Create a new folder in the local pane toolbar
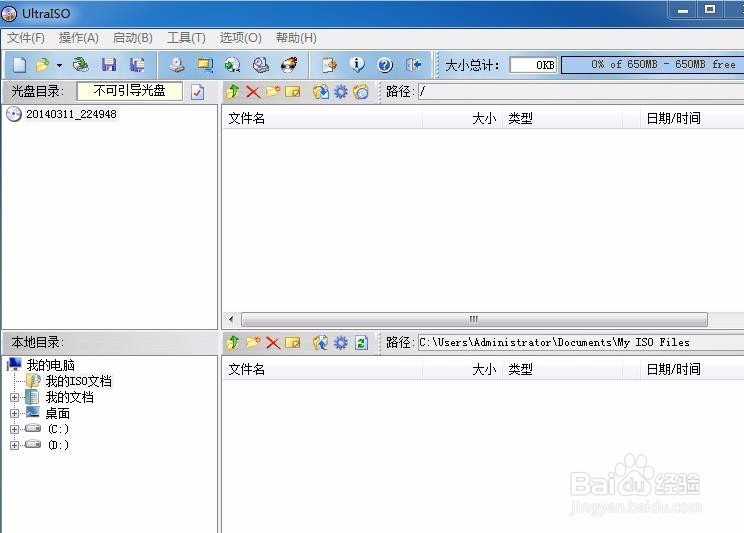 point(253,343)
